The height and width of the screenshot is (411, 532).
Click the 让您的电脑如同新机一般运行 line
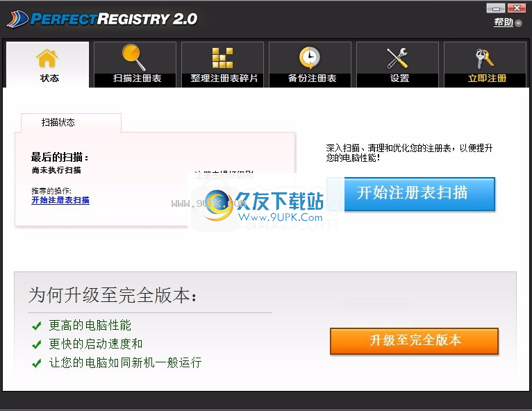pyautogui.click(x=125, y=362)
